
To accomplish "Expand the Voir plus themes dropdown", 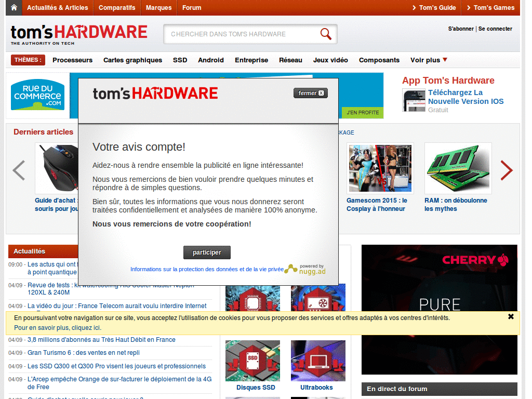I will 428,60.
